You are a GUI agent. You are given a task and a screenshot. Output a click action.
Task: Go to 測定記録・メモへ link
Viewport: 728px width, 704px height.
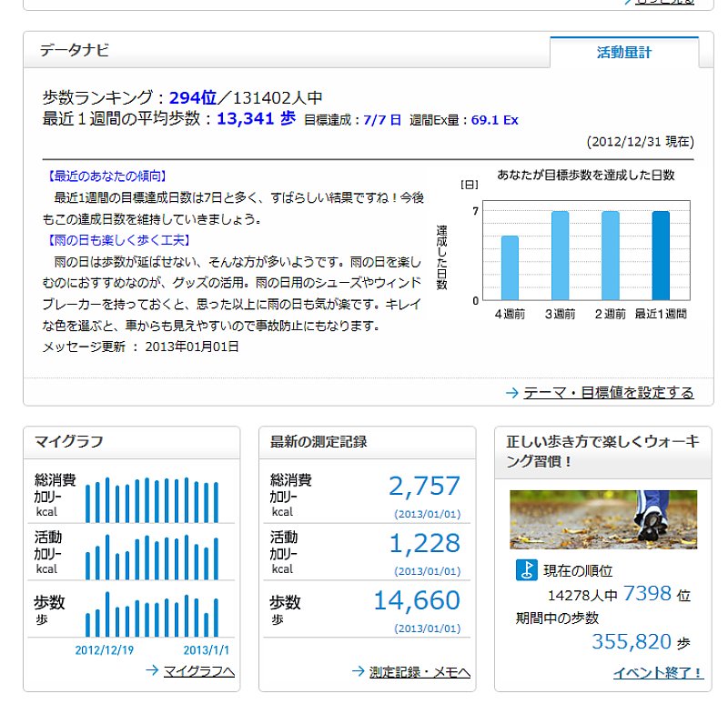click(419, 672)
